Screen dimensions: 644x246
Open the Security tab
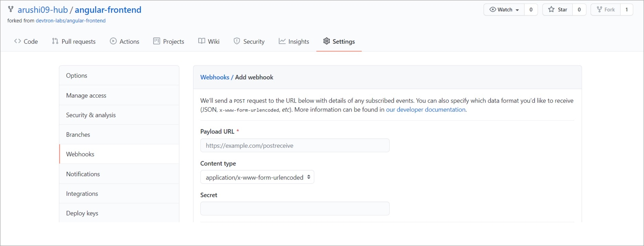[249, 42]
